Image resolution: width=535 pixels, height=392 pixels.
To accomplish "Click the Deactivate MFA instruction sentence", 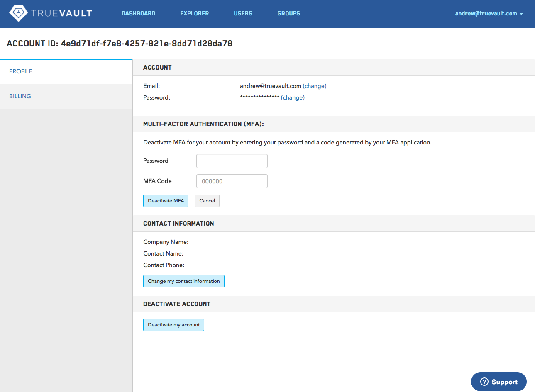I will click(x=287, y=142).
